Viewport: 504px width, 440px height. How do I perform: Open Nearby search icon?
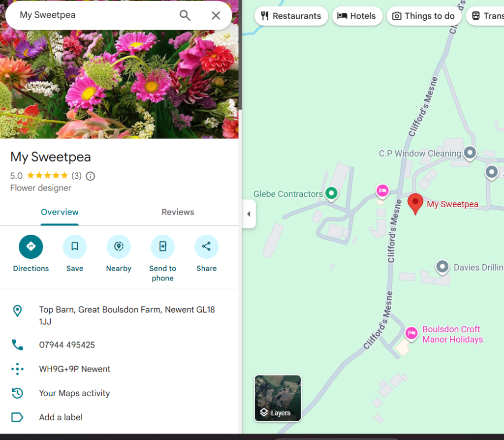[119, 247]
